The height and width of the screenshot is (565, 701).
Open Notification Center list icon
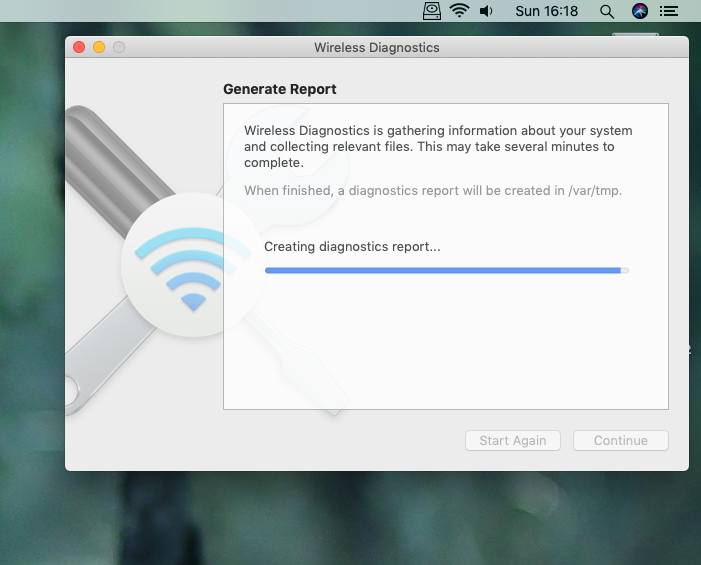(x=669, y=11)
